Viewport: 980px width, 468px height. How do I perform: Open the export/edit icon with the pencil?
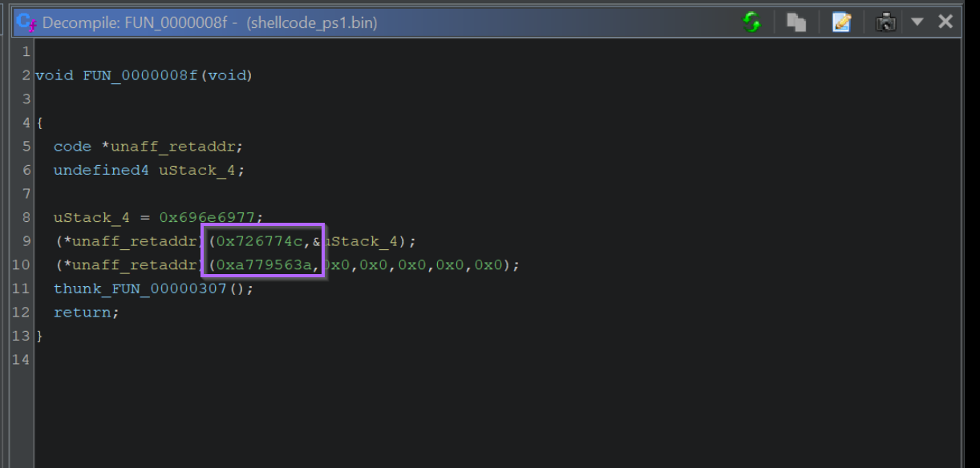click(840, 22)
